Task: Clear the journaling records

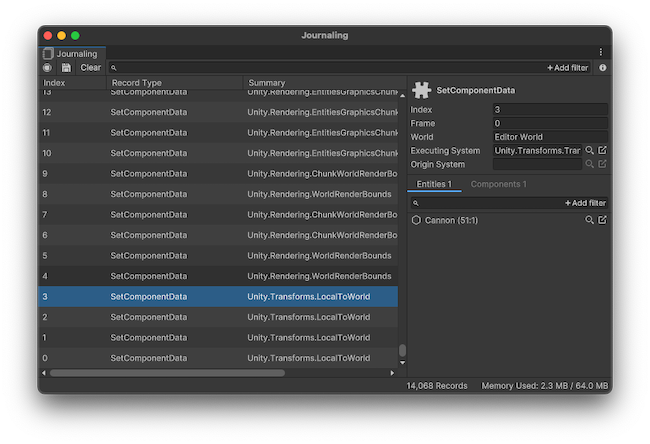Action: click(x=91, y=68)
